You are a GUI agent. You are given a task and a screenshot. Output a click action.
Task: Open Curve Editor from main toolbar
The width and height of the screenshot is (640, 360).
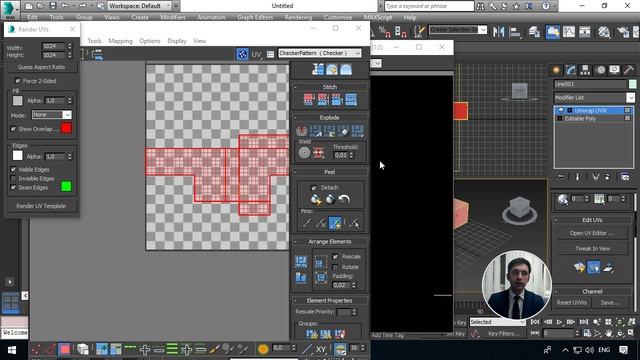tap(569, 31)
